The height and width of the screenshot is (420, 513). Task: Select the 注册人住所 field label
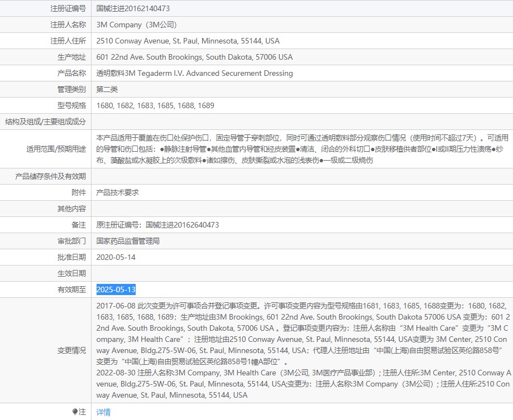click(x=68, y=41)
